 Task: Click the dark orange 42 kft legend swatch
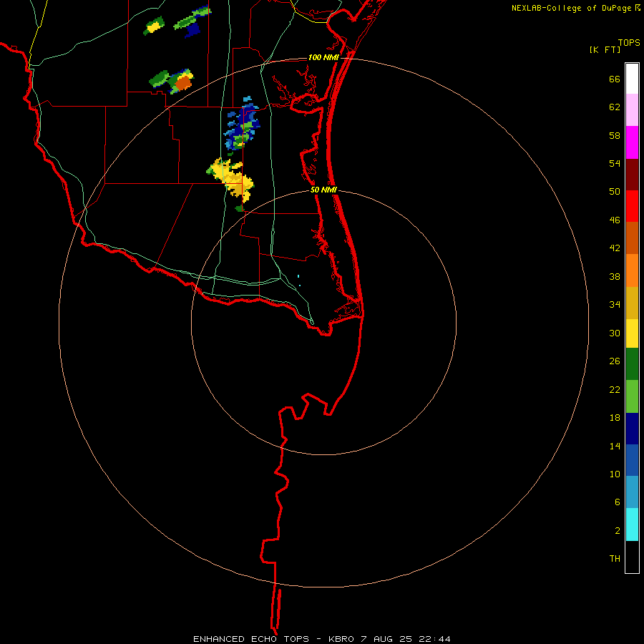pyautogui.click(x=632, y=238)
